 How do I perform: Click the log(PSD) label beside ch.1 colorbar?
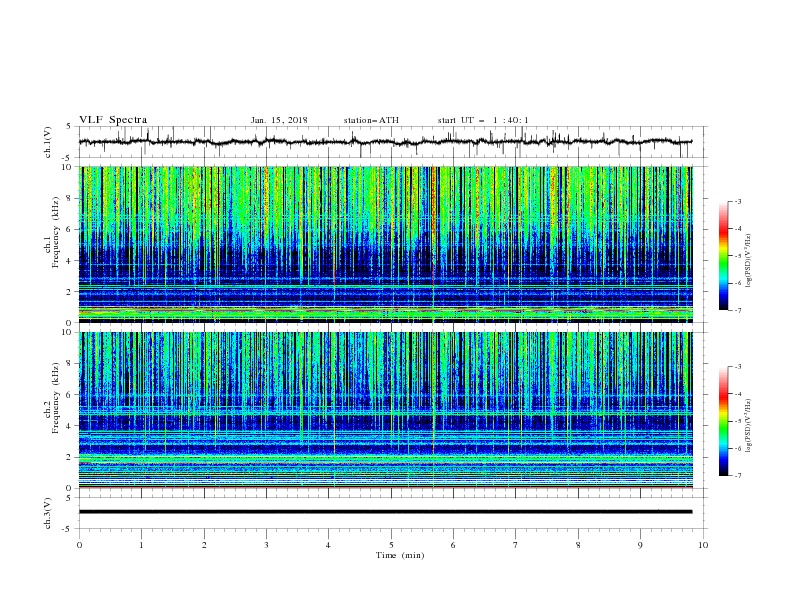[x=748, y=261]
